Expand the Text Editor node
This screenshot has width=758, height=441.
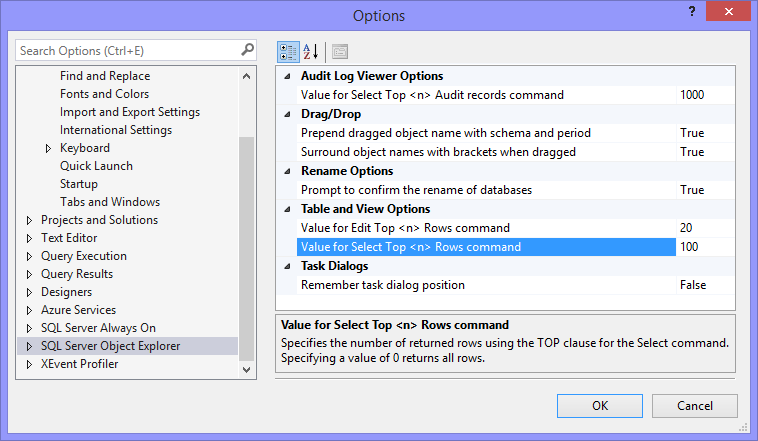28,238
